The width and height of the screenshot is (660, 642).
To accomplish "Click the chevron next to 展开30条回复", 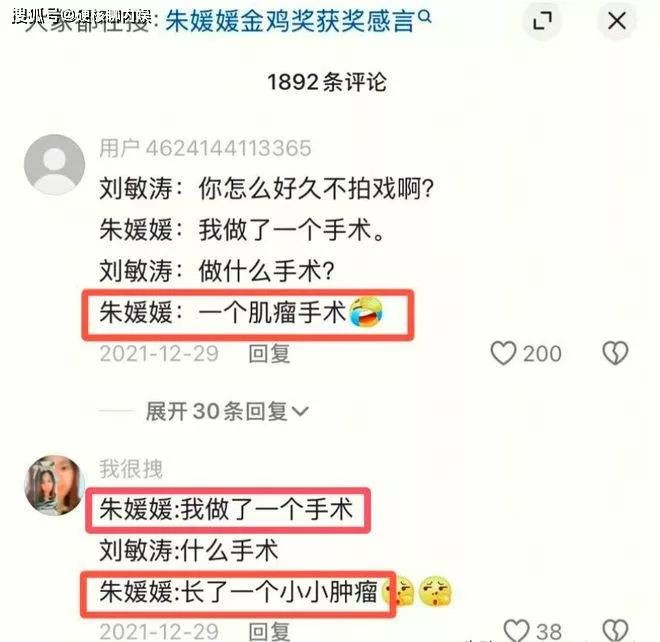I will [301, 411].
